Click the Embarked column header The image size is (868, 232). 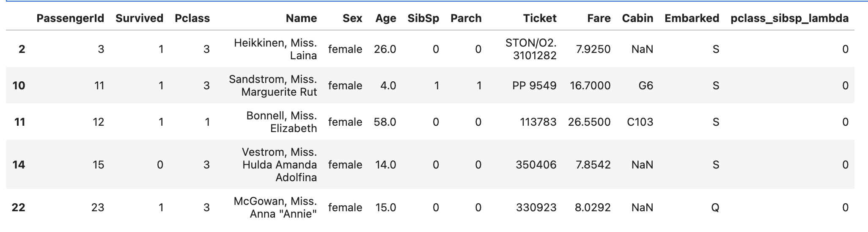pyautogui.click(x=692, y=18)
